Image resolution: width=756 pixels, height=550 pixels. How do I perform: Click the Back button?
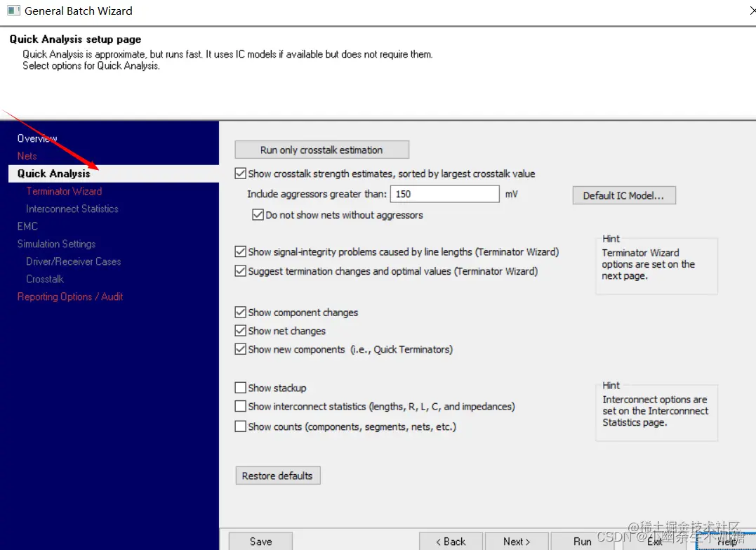451,542
